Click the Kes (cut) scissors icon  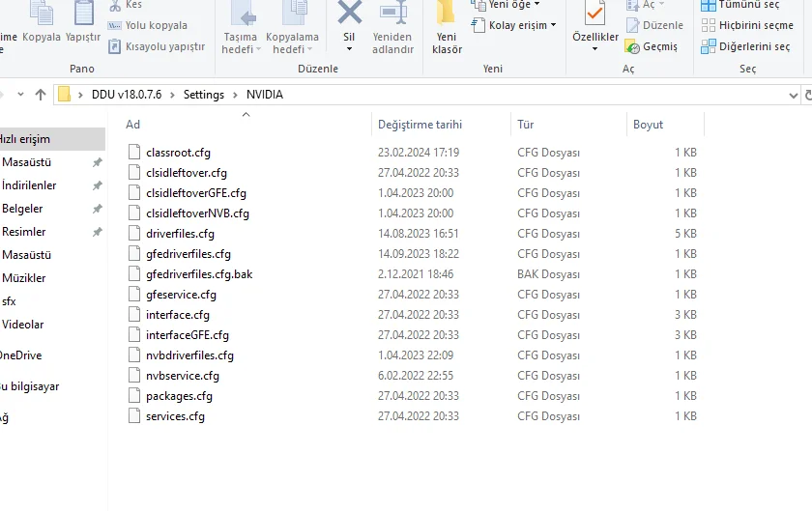pyautogui.click(x=114, y=5)
